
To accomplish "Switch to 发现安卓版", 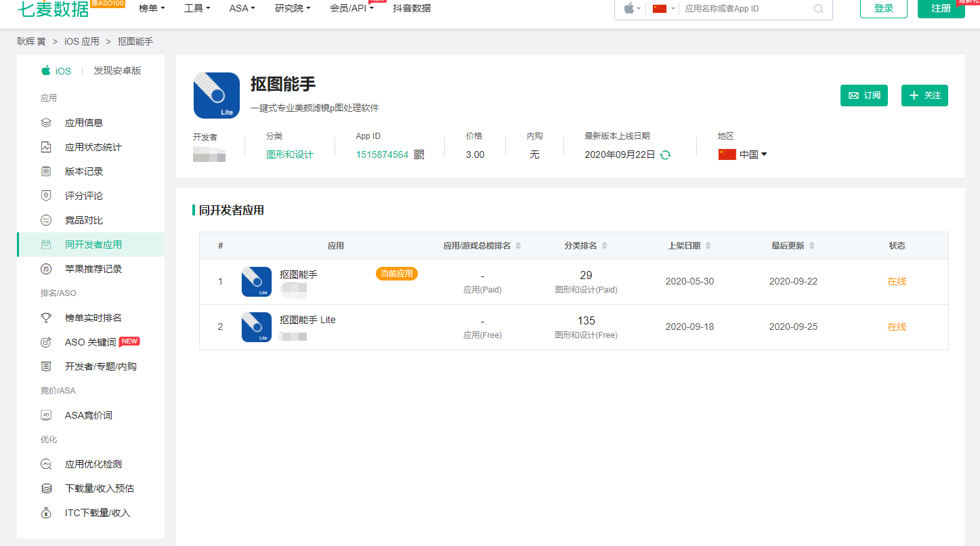I will [x=117, y=70].
